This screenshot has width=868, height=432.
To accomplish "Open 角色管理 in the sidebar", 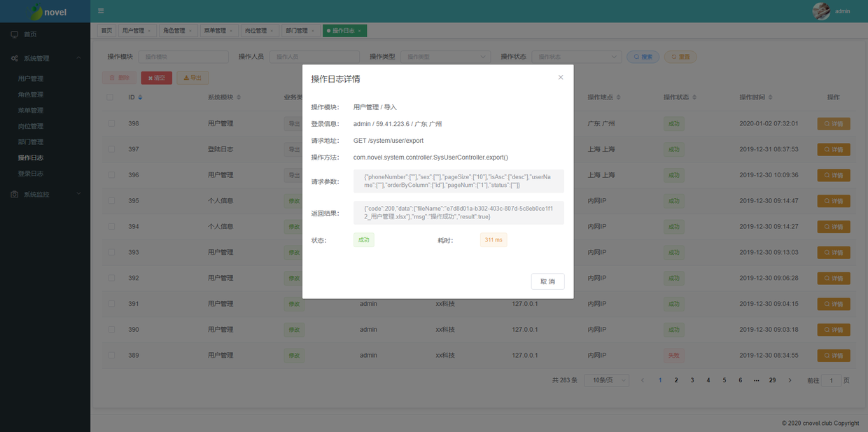I will (31, 95).
